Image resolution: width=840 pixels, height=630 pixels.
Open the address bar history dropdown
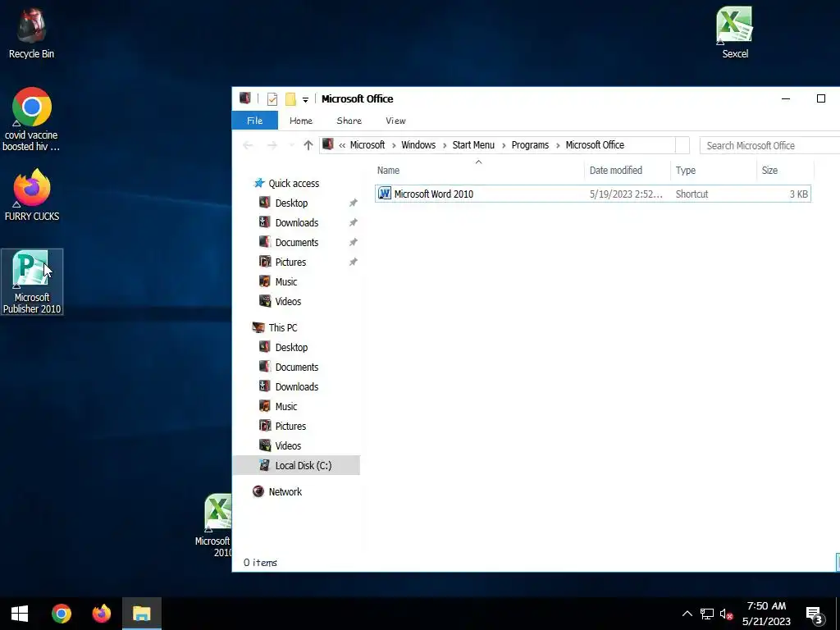pyautogui.click(x=682, y=145)
